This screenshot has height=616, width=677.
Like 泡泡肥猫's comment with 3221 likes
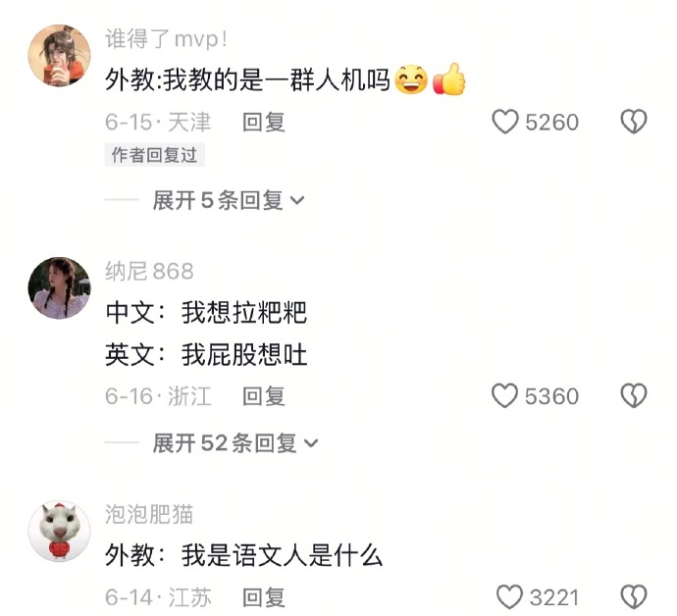[509, 597]
